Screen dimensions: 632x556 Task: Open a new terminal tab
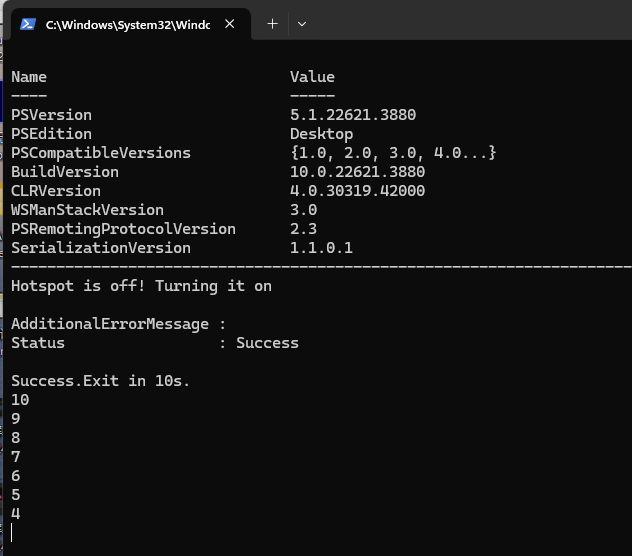[272, 24]
